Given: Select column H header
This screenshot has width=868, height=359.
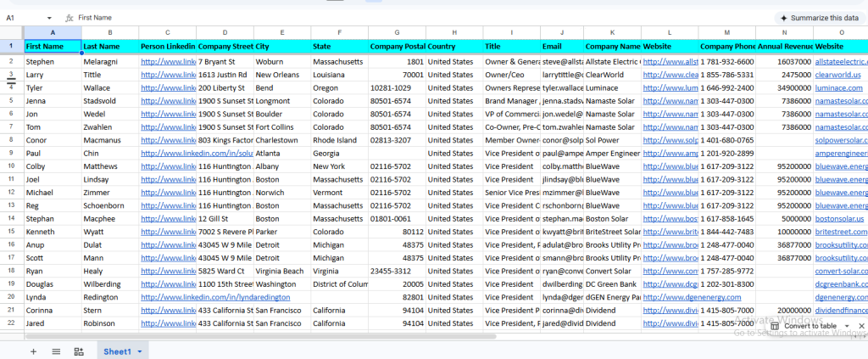Looking at the screenshot, I should (454, 33).
